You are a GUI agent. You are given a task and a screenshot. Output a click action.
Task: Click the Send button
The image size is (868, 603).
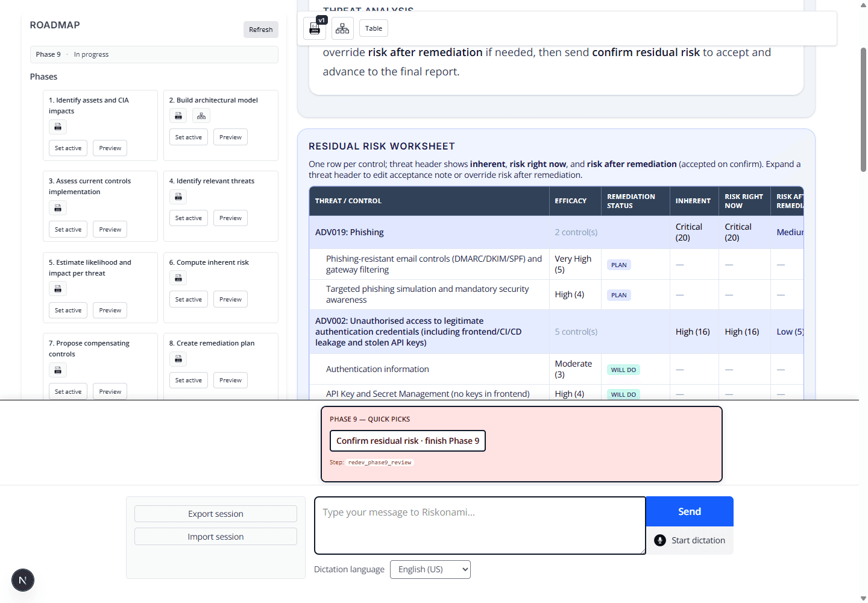point(690,511)
